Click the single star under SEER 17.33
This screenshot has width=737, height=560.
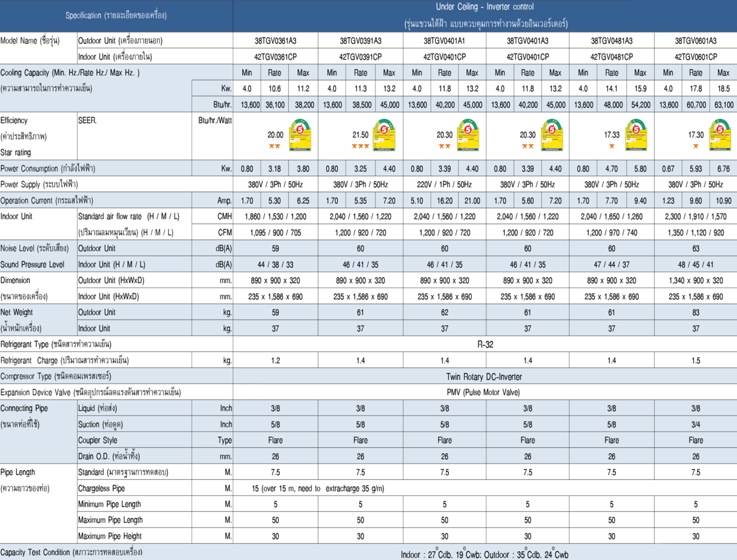coord(612,146)
